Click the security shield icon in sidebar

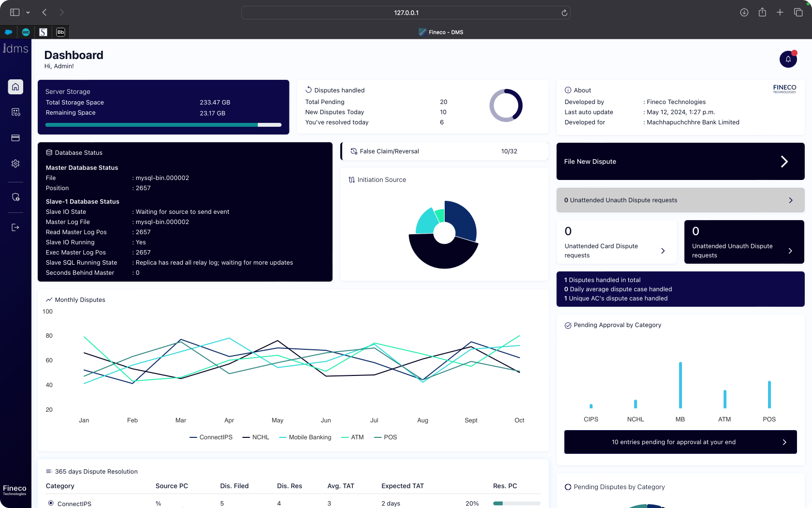coord(15,197)
